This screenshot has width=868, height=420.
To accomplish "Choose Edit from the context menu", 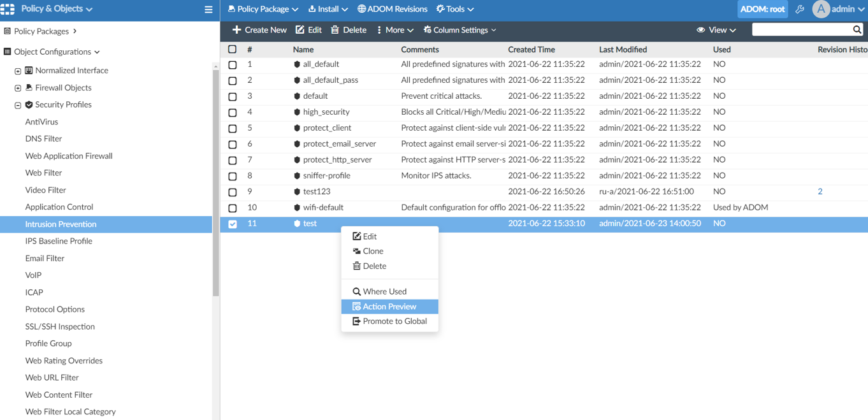I will 389,236.
